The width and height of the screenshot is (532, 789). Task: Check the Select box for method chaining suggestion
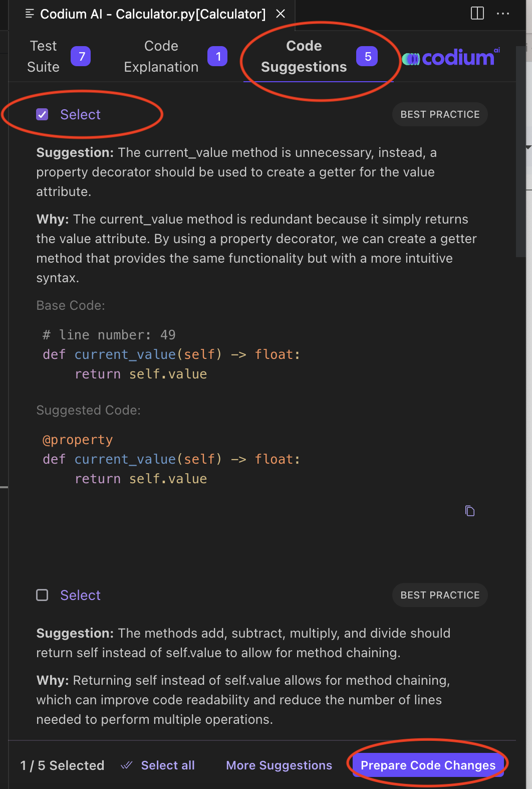click(42, 595)
